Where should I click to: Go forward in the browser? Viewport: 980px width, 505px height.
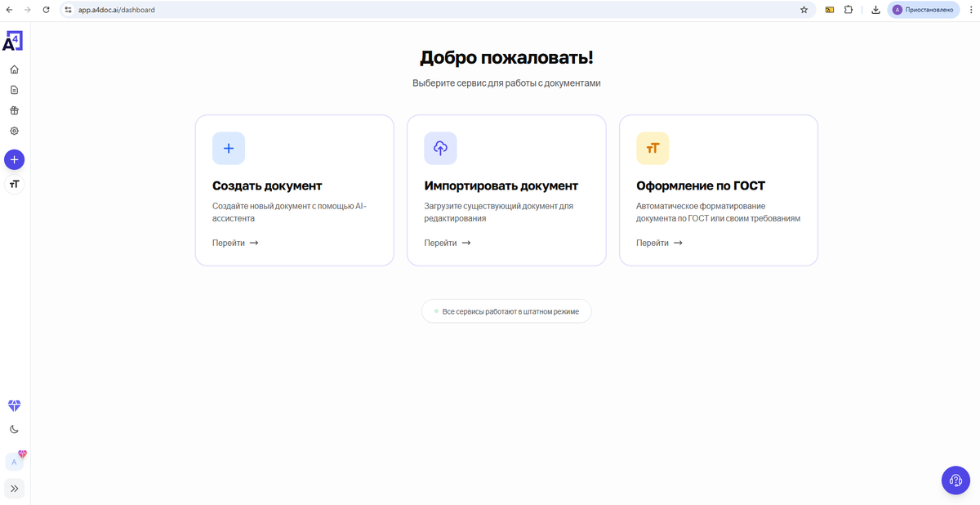(27, 10)
